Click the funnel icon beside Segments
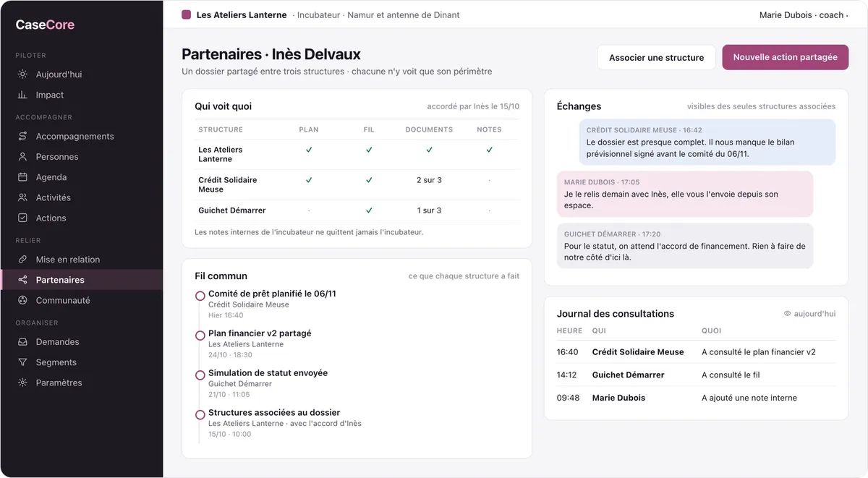Screen dimensions: 868x478 pyautogui.click(x=22, y=362)
